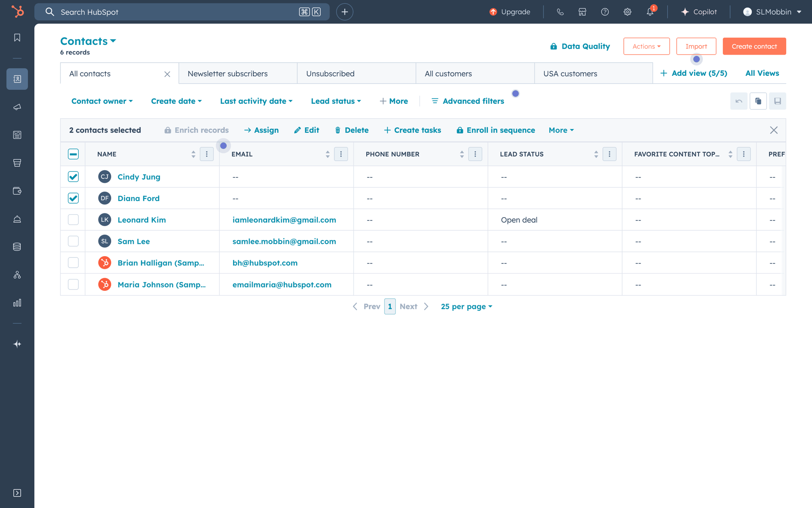Open the Commerce storefront sidebar icon
This screenshot has height=508, width=812.
pos(17,163)
